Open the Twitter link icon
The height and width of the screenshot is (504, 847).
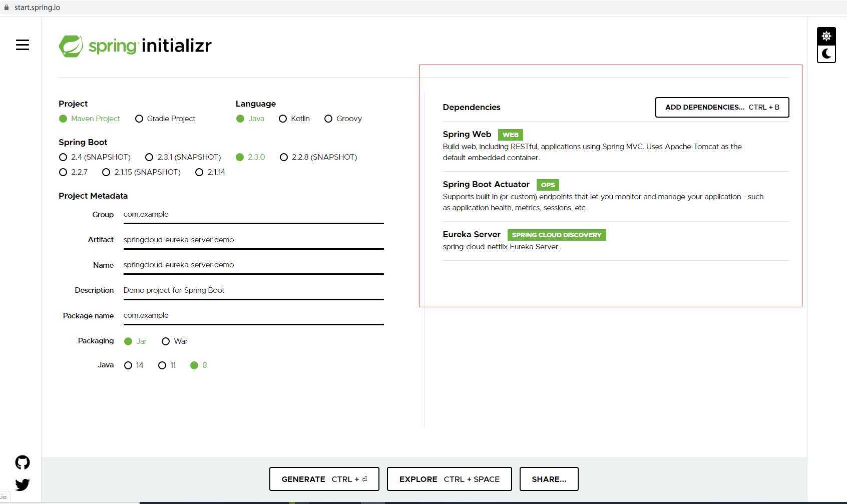point(22,484)
